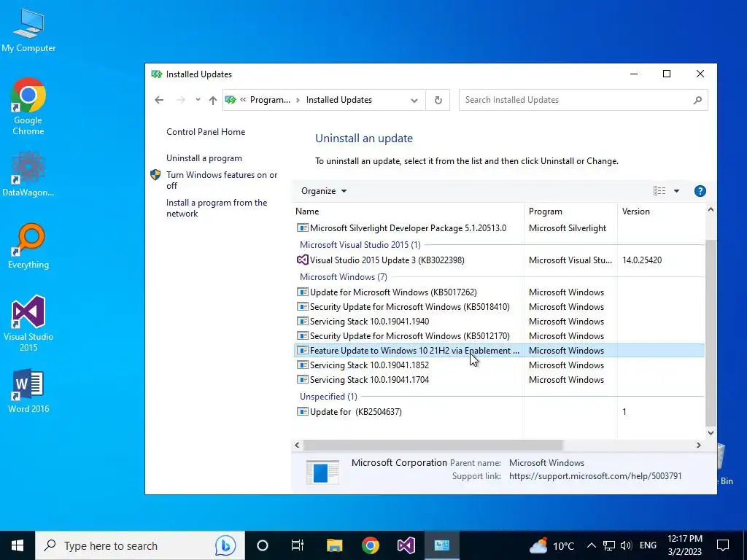Open the help question mark button

pos(700,191)
